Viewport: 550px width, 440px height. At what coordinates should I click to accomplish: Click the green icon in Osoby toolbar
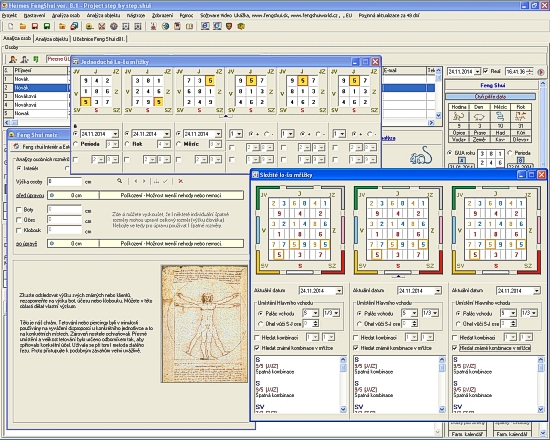(36, 59)
